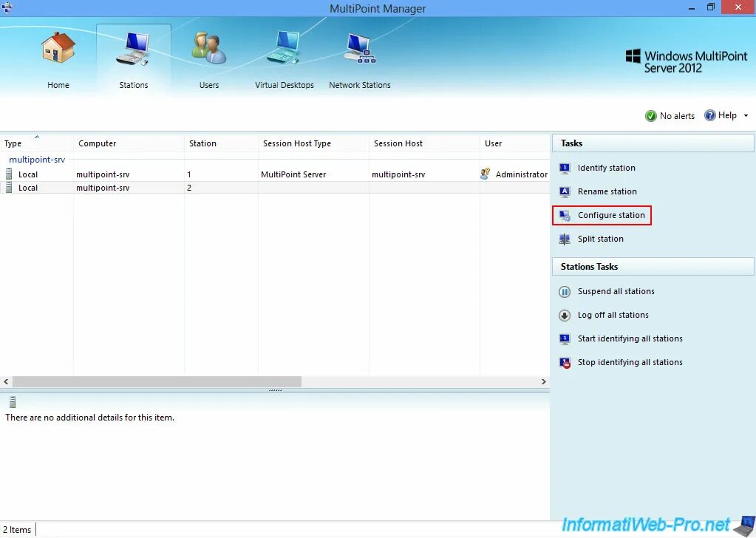Click Suspend all stations link

(x=616, y=291)
